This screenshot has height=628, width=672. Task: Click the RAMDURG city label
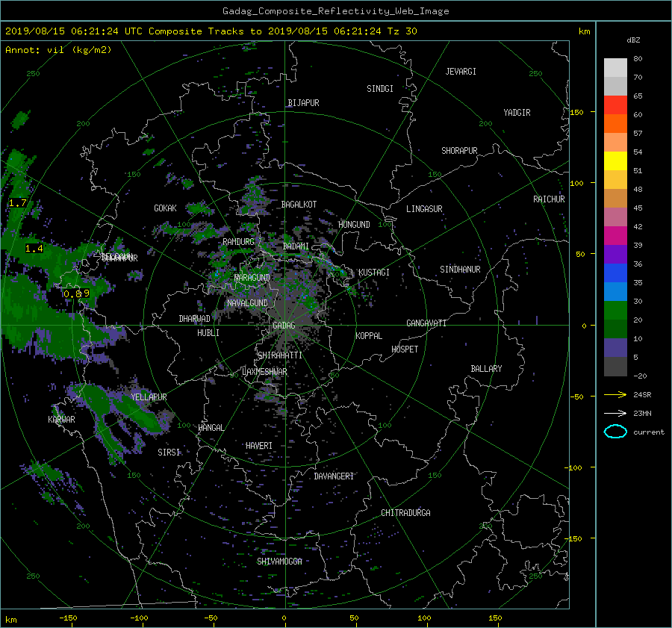(x=238, y=242)
